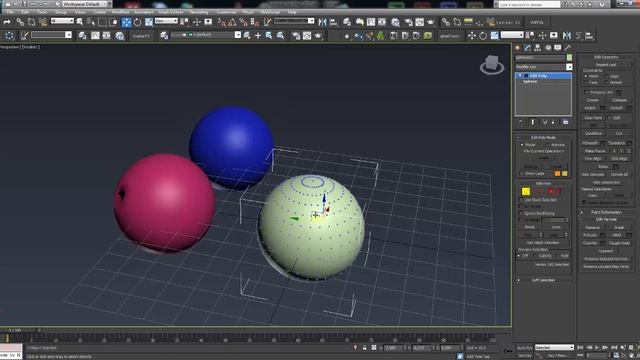Open the Material Editor icon
The height and width of the screenshot is (360, 640).
[395, 22]
